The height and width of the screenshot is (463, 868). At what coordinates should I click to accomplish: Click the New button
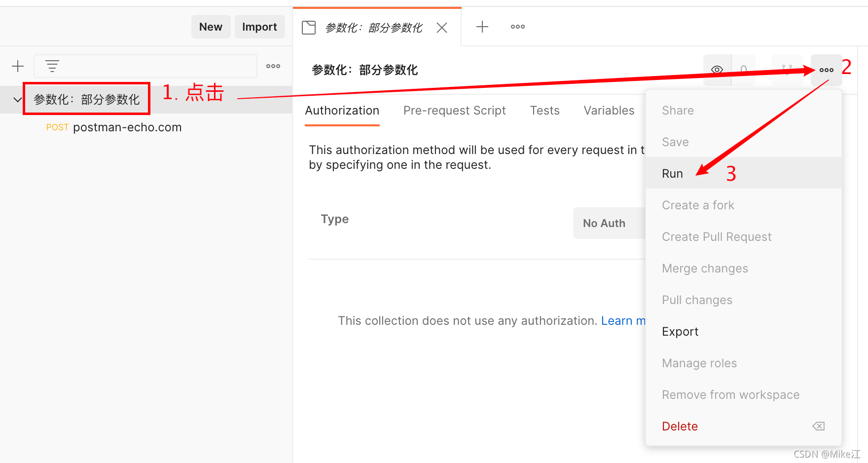tap(211, 27)
